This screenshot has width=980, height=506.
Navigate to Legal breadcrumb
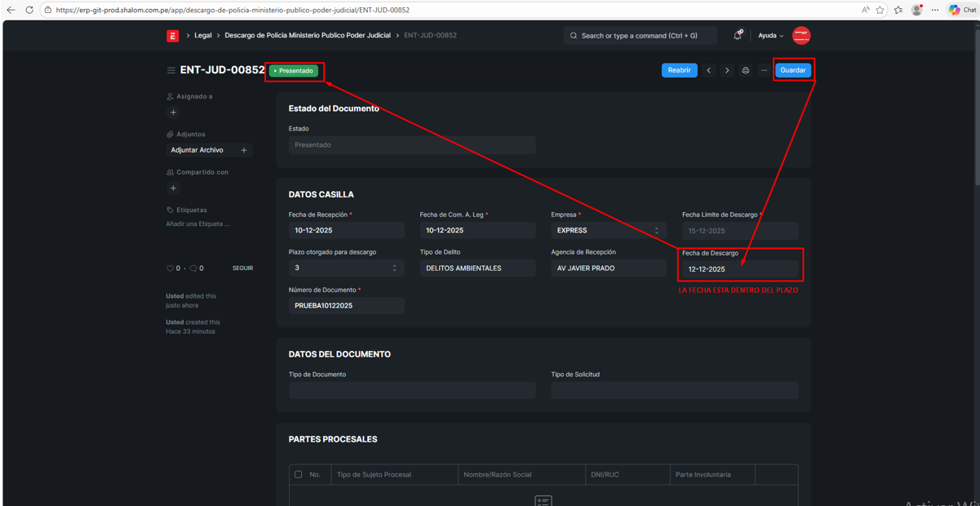(x=203, y=36)
